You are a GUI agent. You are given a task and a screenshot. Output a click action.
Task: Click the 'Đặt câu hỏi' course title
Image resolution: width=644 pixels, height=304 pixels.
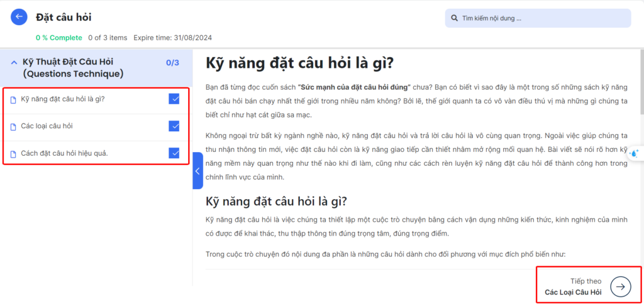pyautogui.click(x=64, y=17)
